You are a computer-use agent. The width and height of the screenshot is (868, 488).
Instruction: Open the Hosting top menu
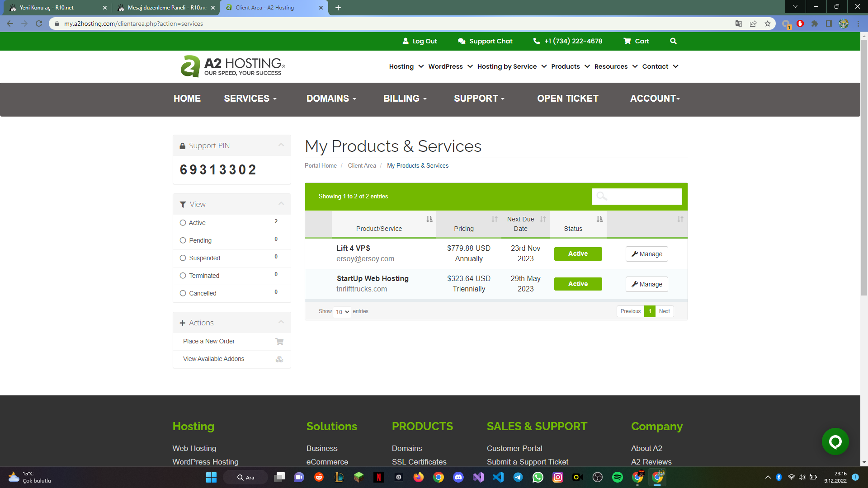pyautogui.click(x=406, y=66)
